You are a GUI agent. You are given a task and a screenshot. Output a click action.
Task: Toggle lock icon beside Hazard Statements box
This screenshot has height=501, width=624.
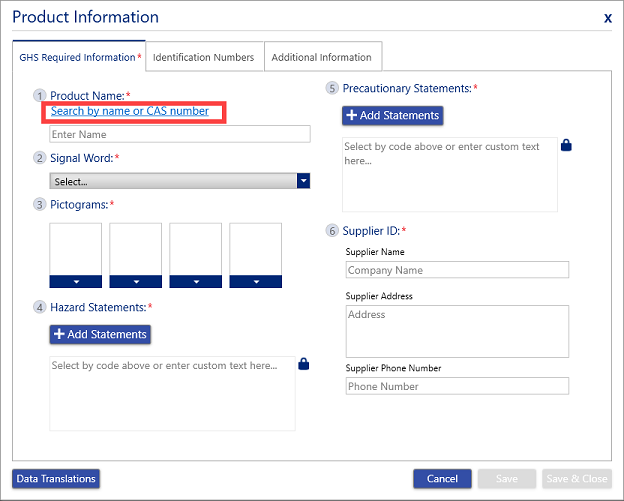[303, 366]
